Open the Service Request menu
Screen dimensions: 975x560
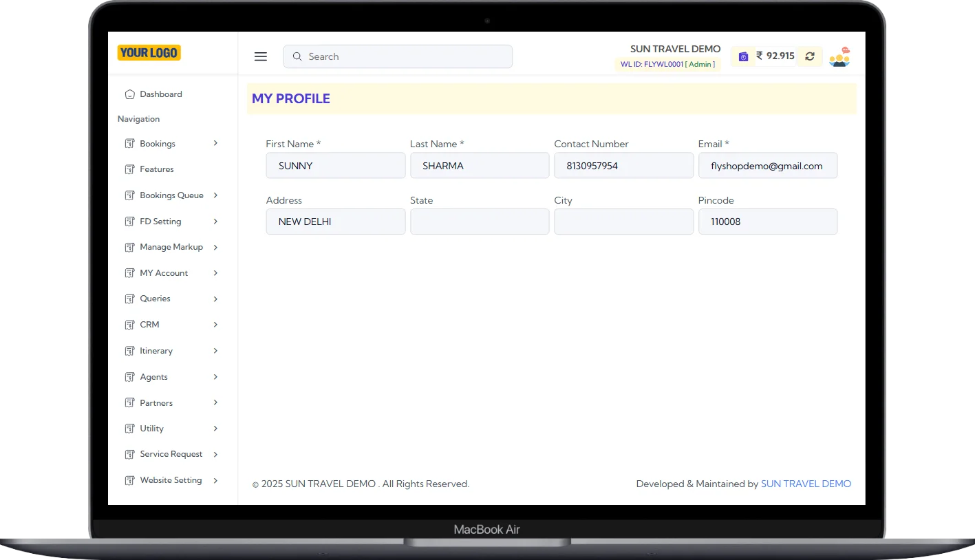click(171, 454)
